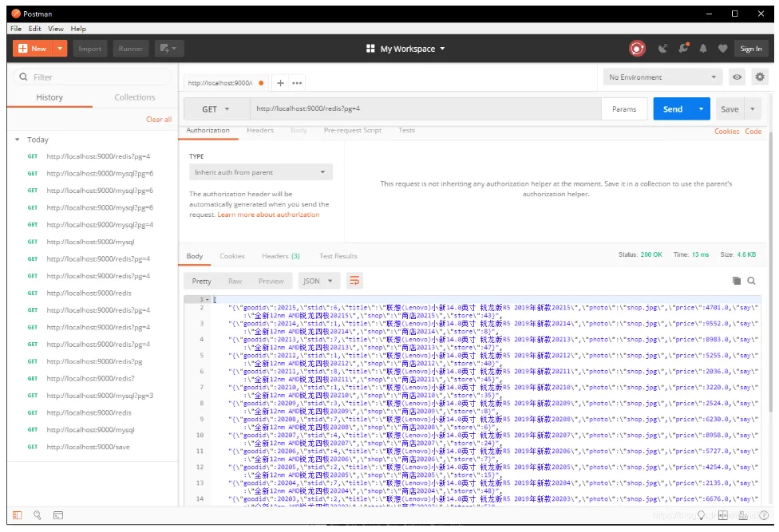Add a new request tab with plus icon
Viewport: 779px width, 532px height.
[x=280, y=83]
